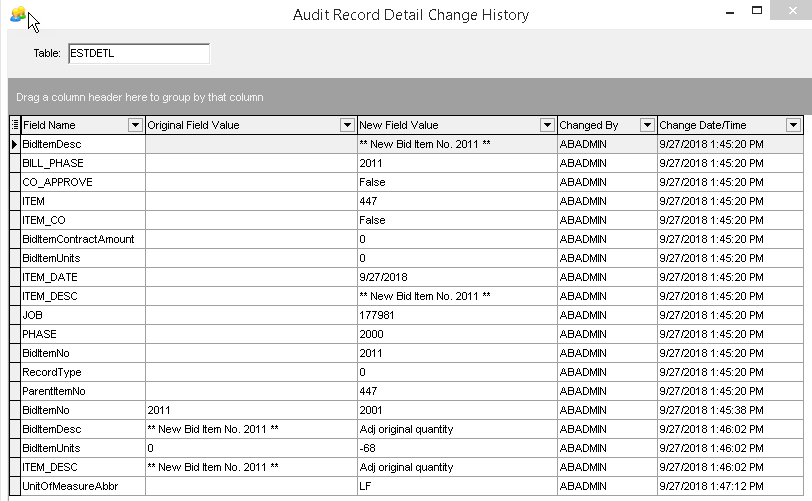Select the JOB field name cell
The height and width of the screenshot is (501, 812).
[x=83, y=315]
